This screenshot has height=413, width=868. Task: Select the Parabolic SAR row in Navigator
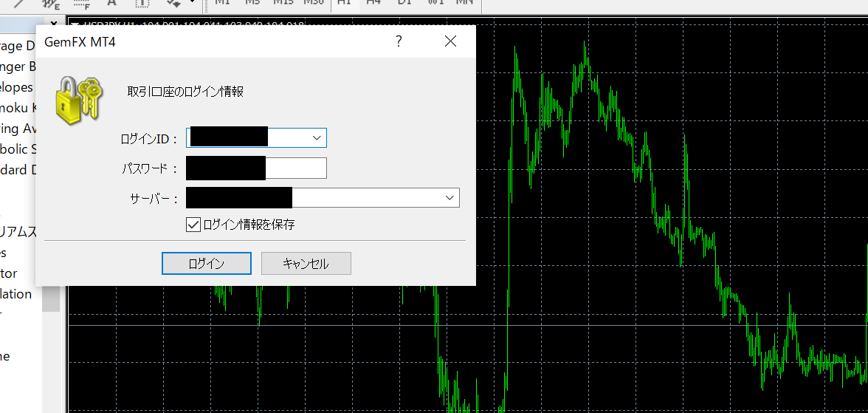pos(18,149)
